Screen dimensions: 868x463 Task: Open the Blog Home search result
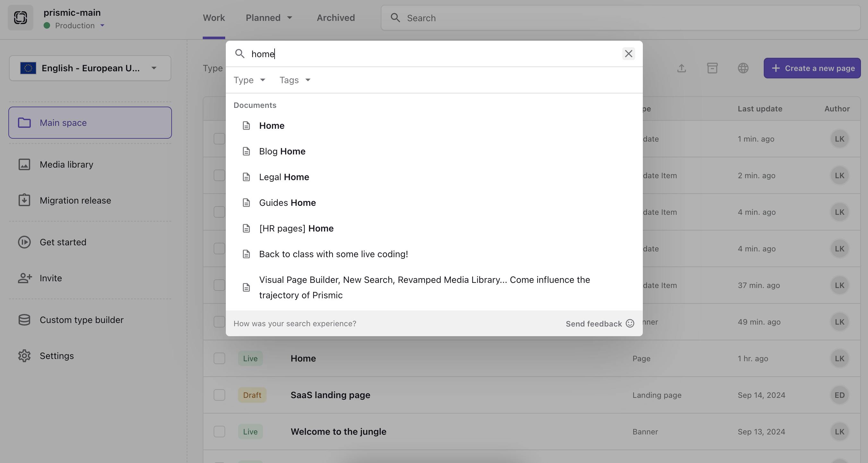tap(282, 152)
